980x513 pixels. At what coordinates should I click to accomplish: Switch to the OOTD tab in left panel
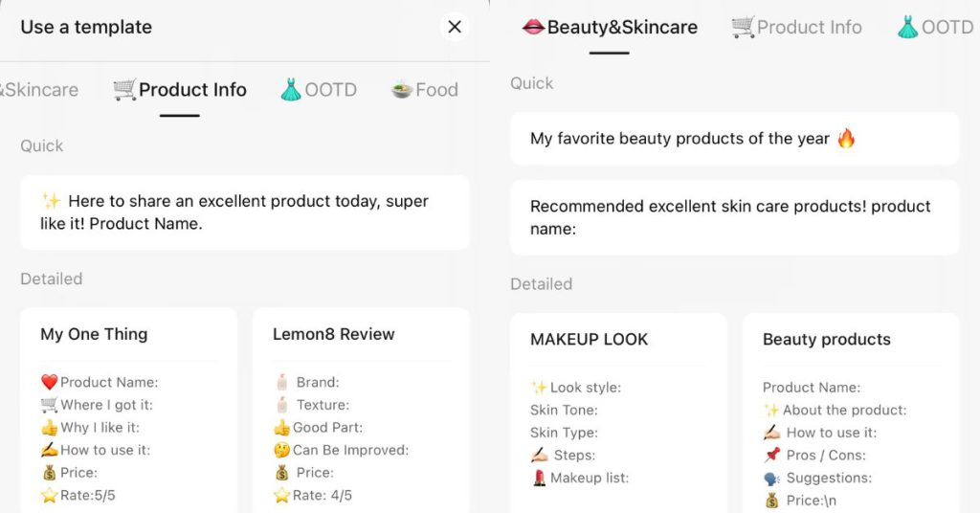tap(319, 90)
